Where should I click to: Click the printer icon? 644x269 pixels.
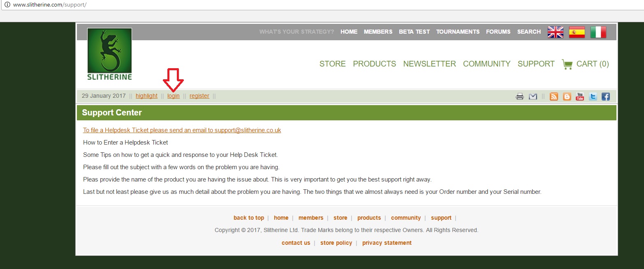point(520,97)
